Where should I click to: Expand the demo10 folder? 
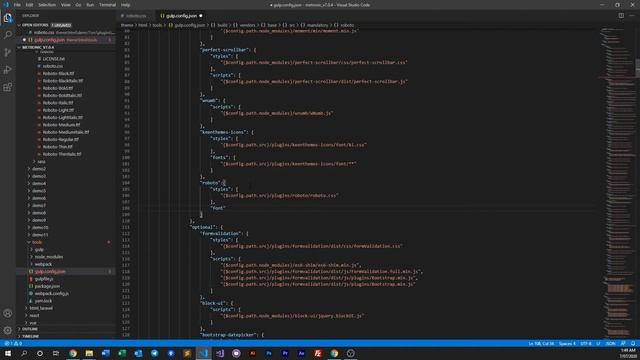(40, 227)
